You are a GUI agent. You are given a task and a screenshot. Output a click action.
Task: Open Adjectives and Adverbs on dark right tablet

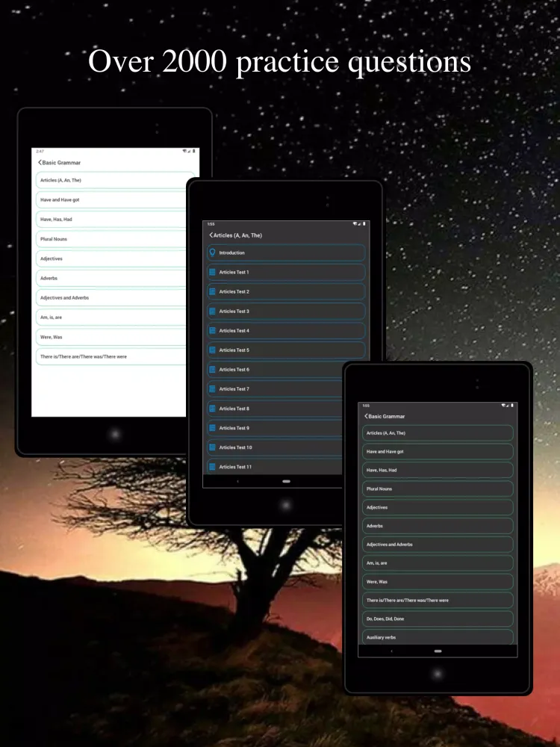click(x=438, y=545)
